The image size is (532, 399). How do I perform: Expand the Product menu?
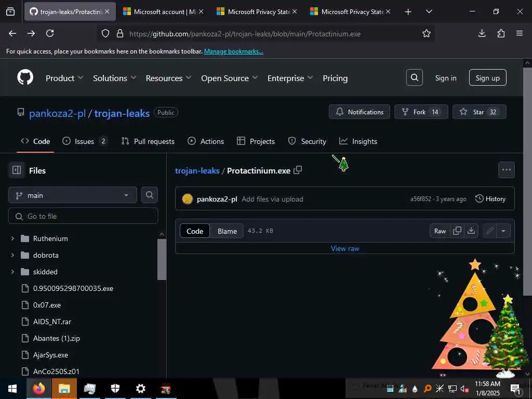tap(64, 78)
